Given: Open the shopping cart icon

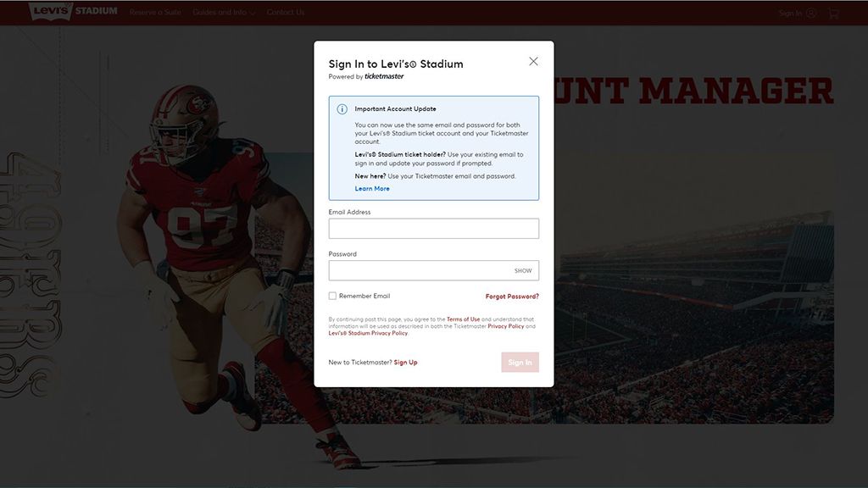Looking at the screenshot, I should click(833, 14).
